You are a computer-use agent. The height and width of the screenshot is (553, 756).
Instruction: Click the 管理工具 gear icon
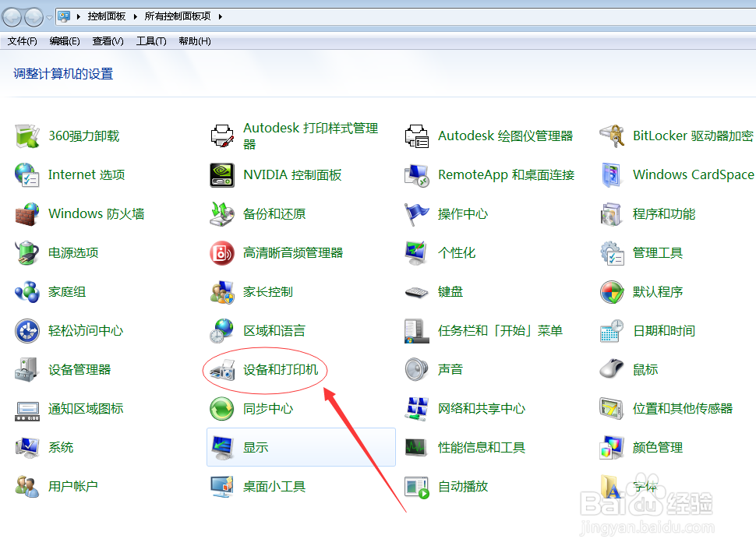tap(613, 253)
